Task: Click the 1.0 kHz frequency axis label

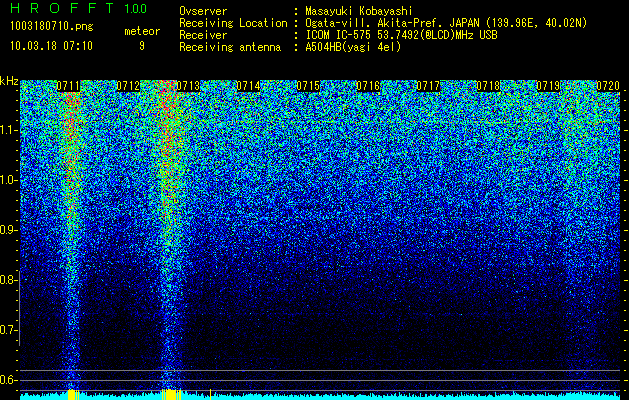Action: (8, 180)
